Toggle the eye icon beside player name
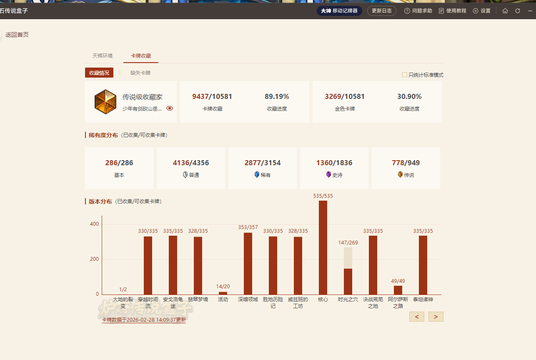Screen dimensions: 536x360 [170, 108]
